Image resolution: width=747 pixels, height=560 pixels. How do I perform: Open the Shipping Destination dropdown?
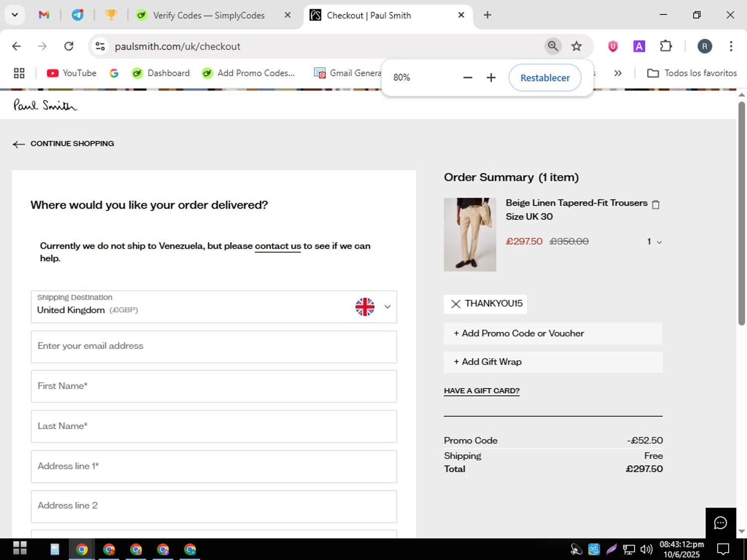pos(214,307)
